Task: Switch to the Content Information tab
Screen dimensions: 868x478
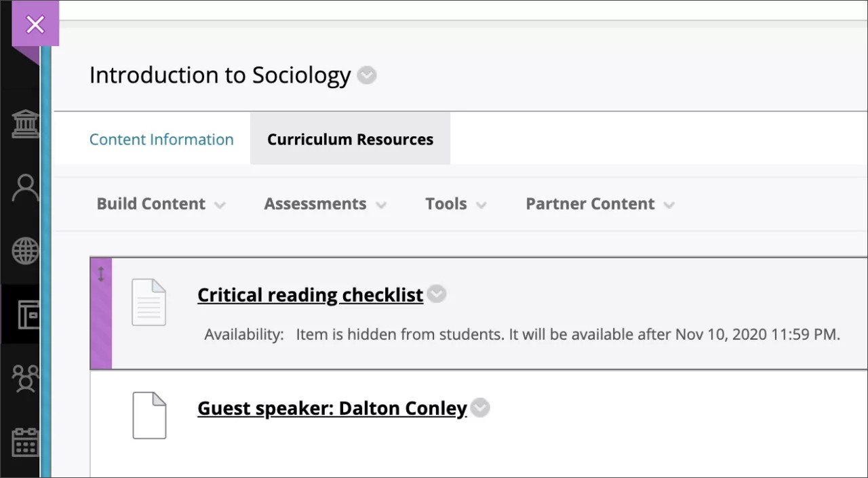Action: click(x=161, y=139)
